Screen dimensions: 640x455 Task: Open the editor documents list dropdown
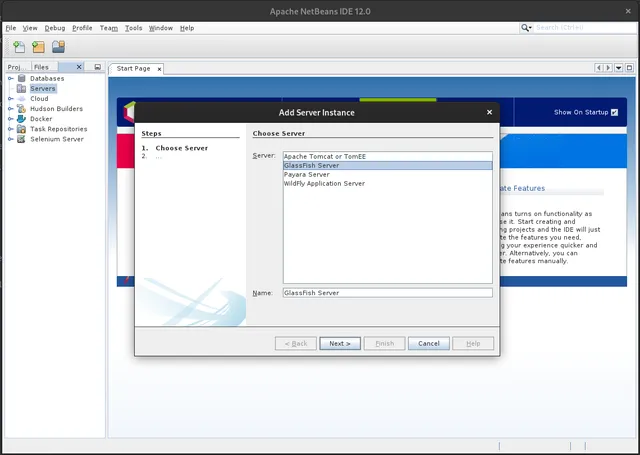tap(619, 68)
